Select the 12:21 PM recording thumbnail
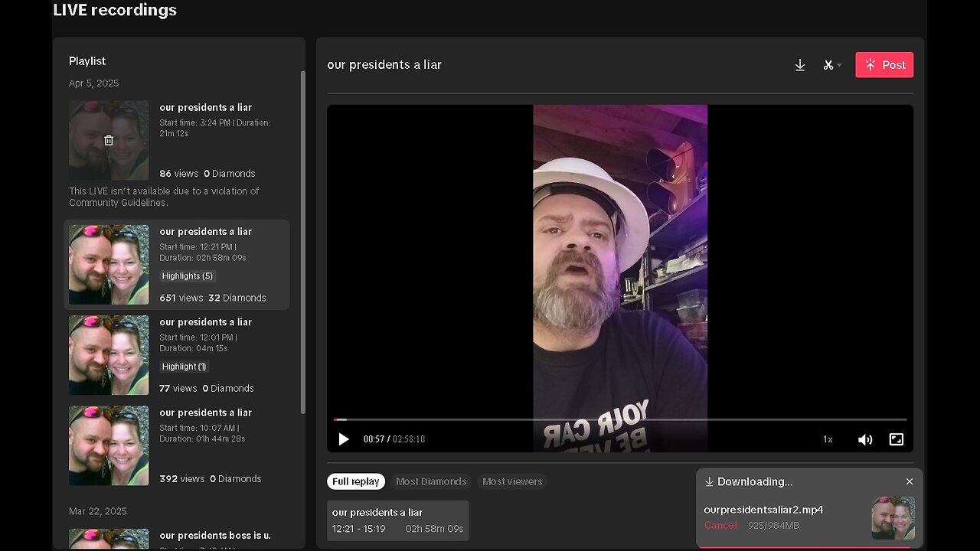 [109, 265]
